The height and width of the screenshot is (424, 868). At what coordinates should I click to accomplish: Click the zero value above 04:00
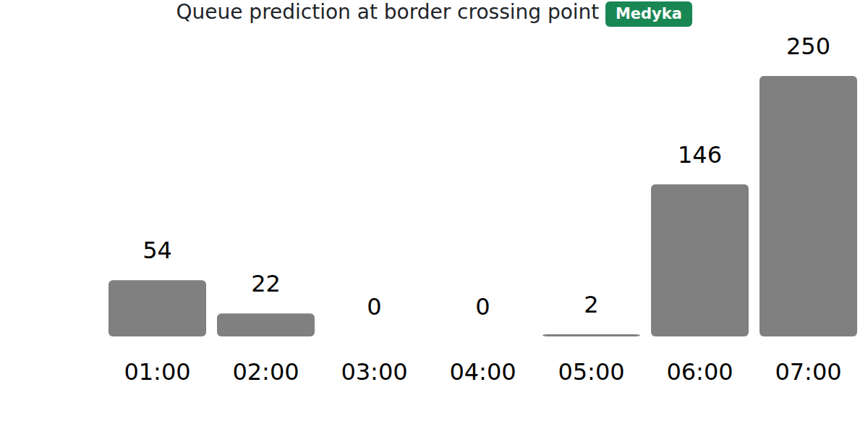pos(482,308)
